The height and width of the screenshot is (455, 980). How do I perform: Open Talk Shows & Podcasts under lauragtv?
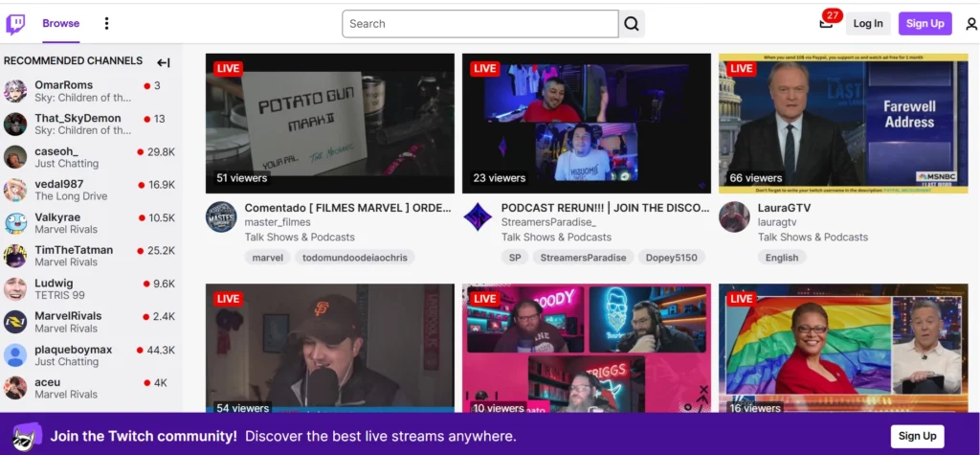tap(813, 238)
